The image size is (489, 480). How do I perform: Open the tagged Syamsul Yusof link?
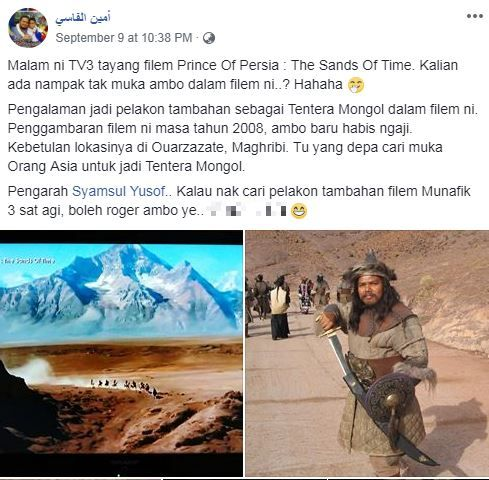pos(119,192)
